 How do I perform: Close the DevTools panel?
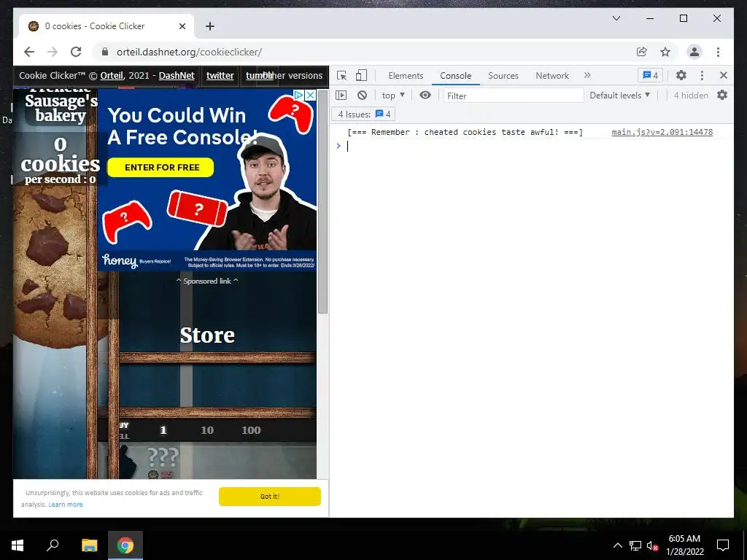click(723, 75)
